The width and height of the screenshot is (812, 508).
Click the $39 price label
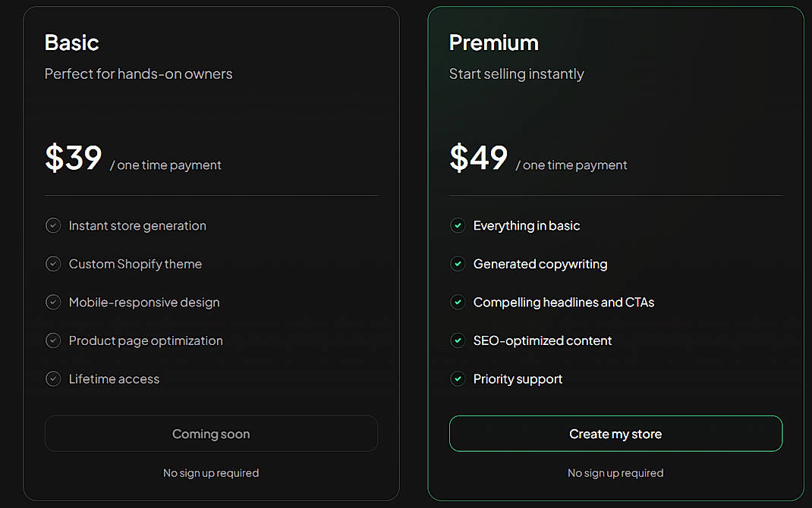click(x=73, y=158)
